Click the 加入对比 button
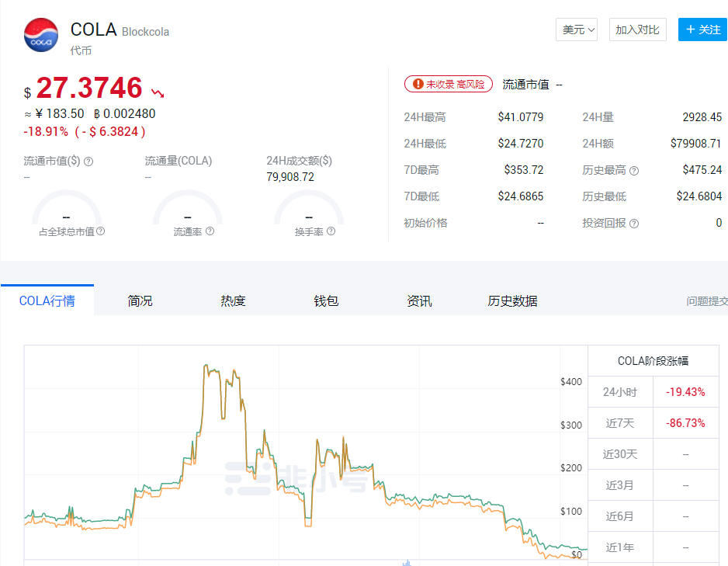Image resolution: width=728 pixels, height=566 pixels. [x=637, y=30]
